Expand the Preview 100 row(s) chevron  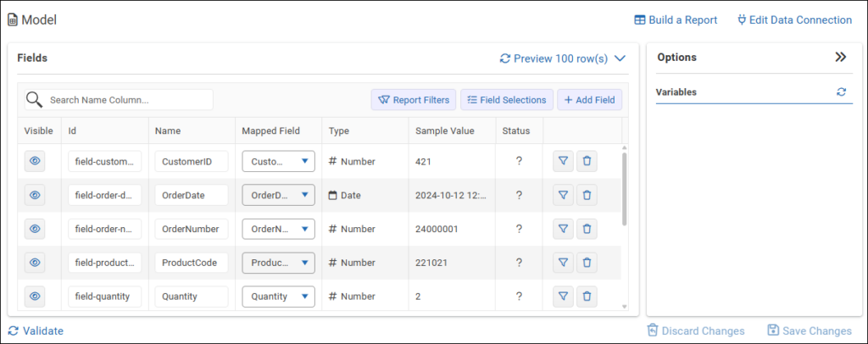click(x=620, y=58)
